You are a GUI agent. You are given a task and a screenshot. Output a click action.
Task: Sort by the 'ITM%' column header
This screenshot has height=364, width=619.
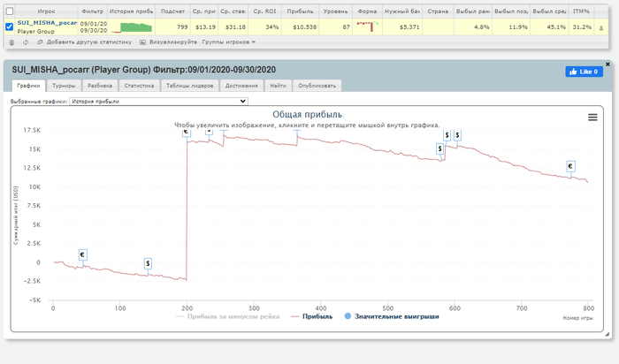click(581, 11)
